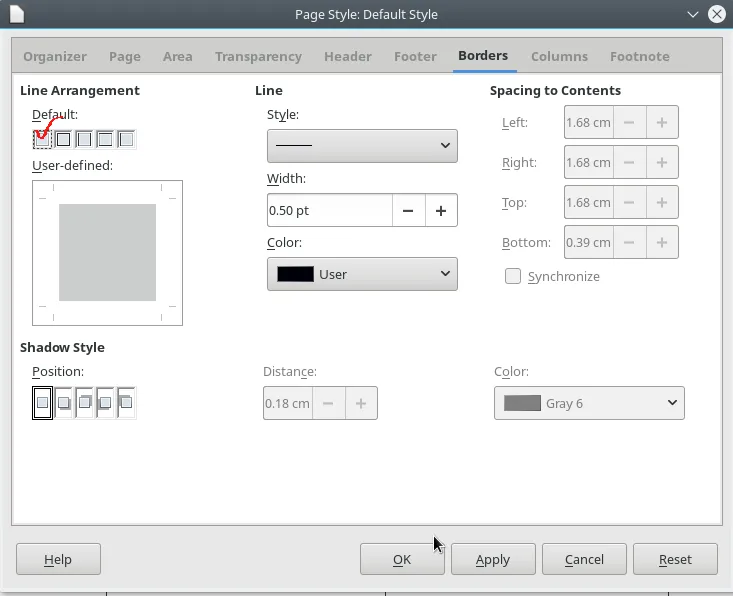Choose the fourth default line arrangement preset
Screen dimensions: 733x596
[106, 139]
